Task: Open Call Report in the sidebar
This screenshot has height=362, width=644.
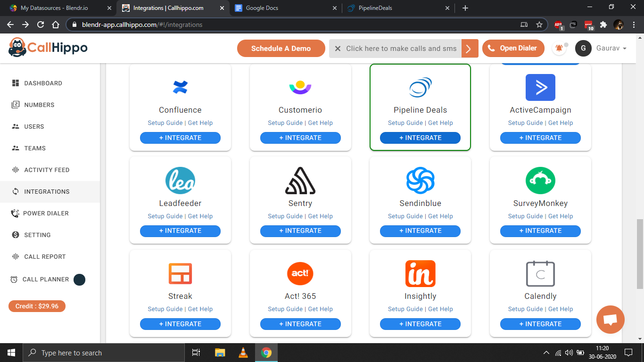Action: click(50, 256)
